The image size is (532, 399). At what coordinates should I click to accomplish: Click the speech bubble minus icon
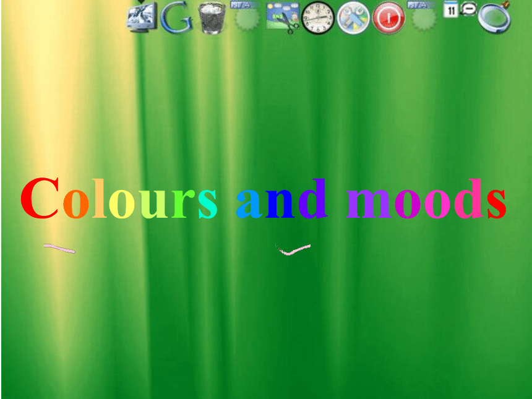click(468, 9)
